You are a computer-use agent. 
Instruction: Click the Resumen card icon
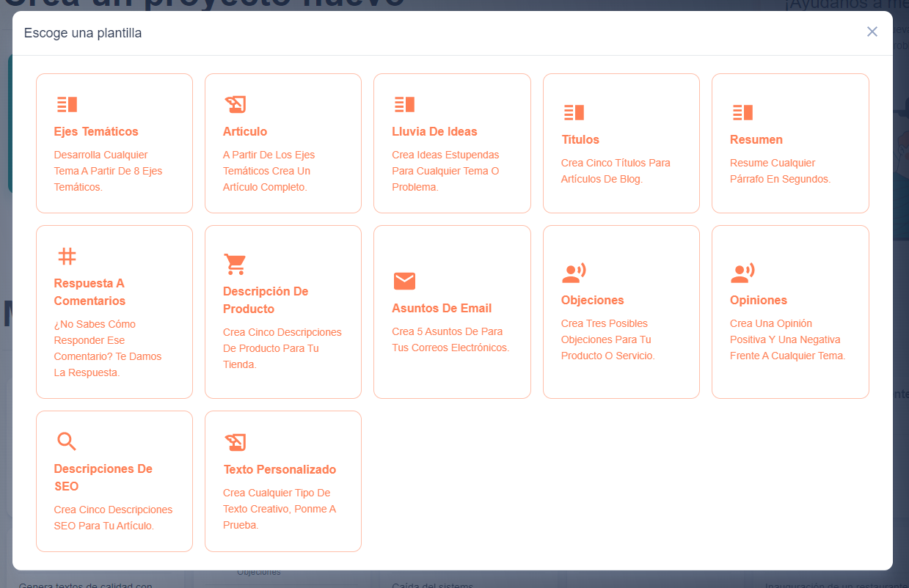pos(742,112)
